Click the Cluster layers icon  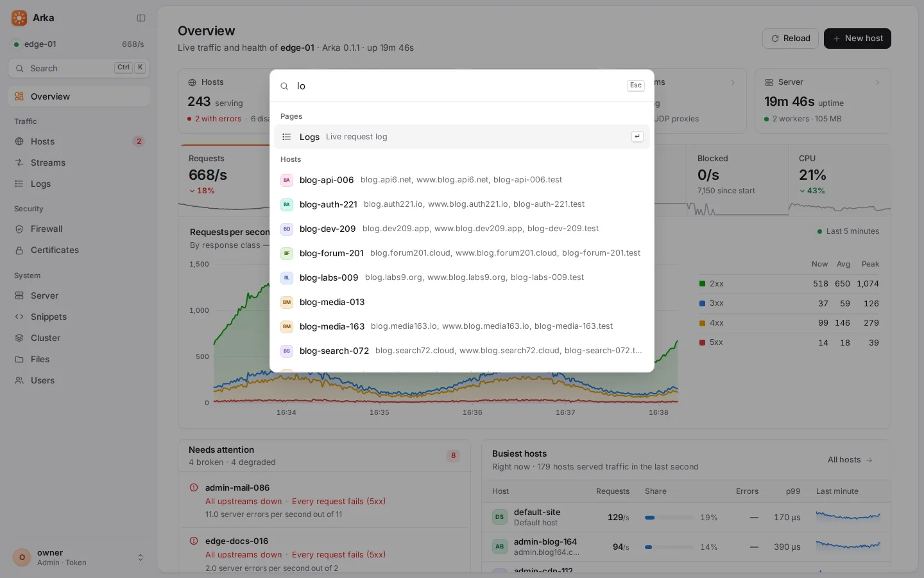click(x=19, y=338)
